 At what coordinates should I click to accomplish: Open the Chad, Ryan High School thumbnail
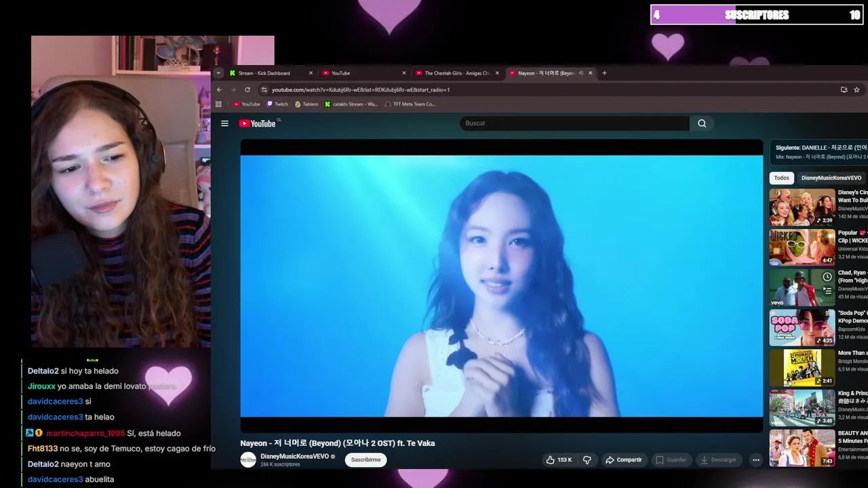tap(802, 287)
